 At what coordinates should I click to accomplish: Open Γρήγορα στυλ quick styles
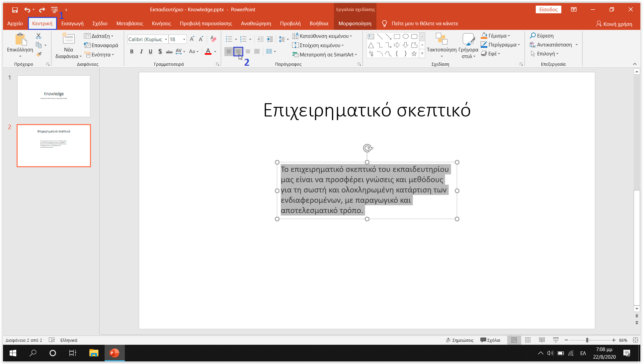coord(468,45)
